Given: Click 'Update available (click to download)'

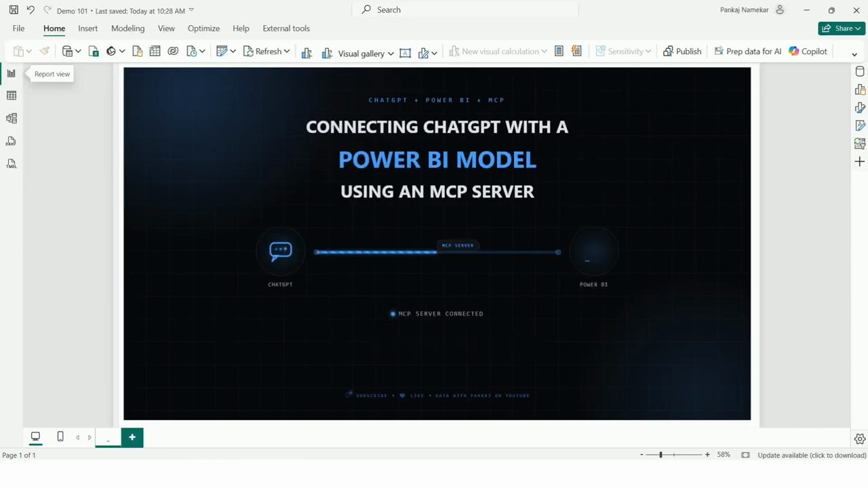Looking at the screenshot, I should pyautogui.click(x=812, y=455).
